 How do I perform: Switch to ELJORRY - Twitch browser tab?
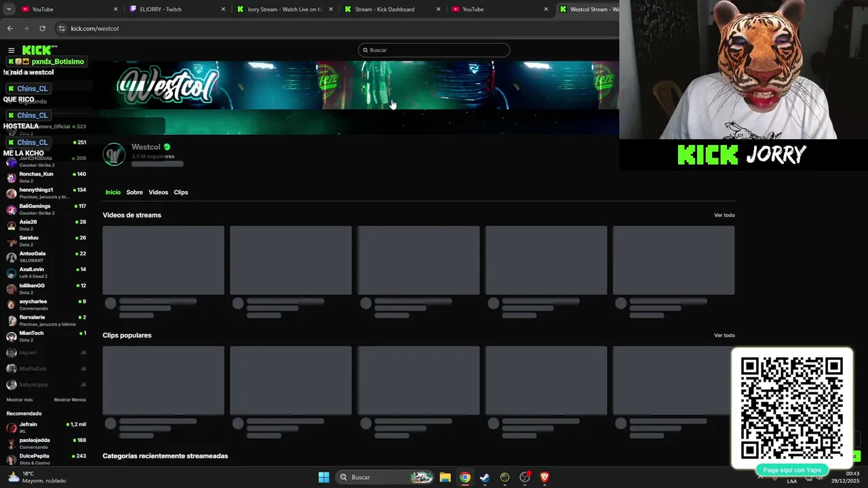[x=178, y=9]
